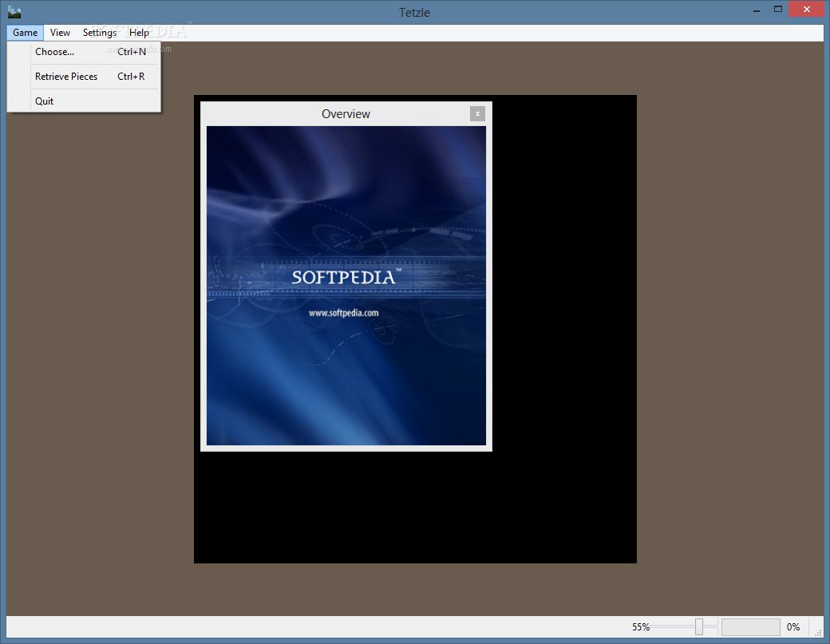The height and width of the screenshot is (644, 830).
Task: Click the zoom slider handle
Action: (699, 626)
